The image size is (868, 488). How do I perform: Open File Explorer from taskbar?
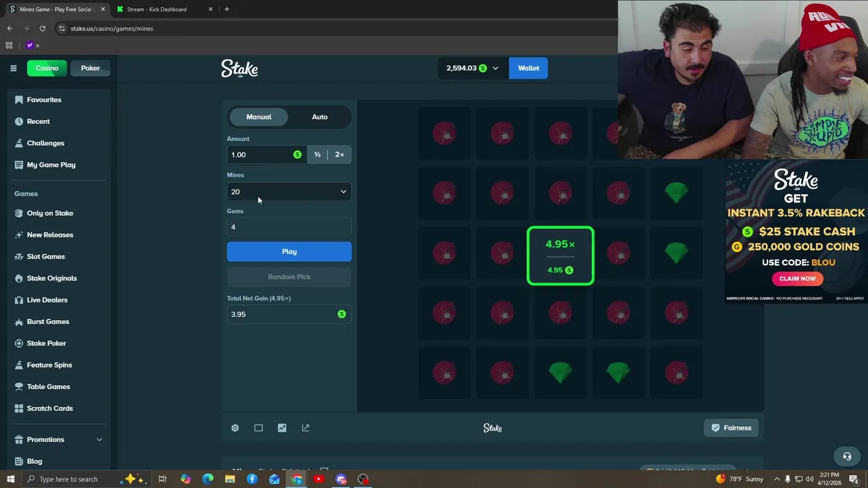(x=230, y=479)
